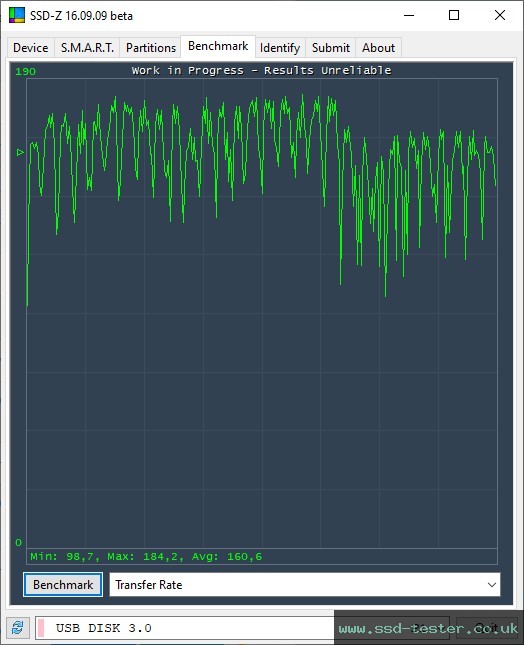Click the refresh drives icon
Viewport: 524px width, 645px height.
18,628
